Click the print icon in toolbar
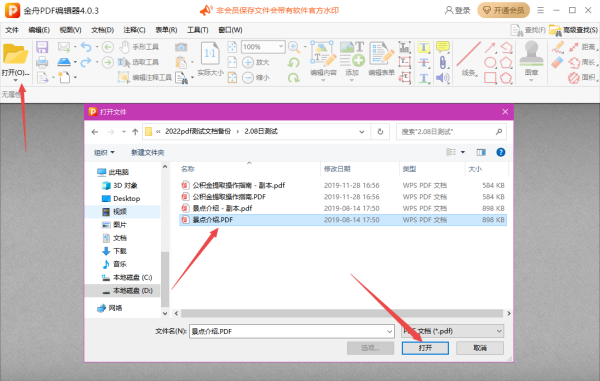 point(42,62)
